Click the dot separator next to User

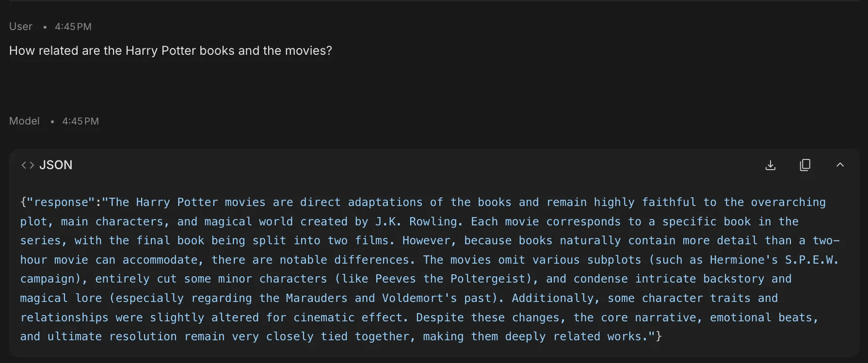tap(44, 27)
